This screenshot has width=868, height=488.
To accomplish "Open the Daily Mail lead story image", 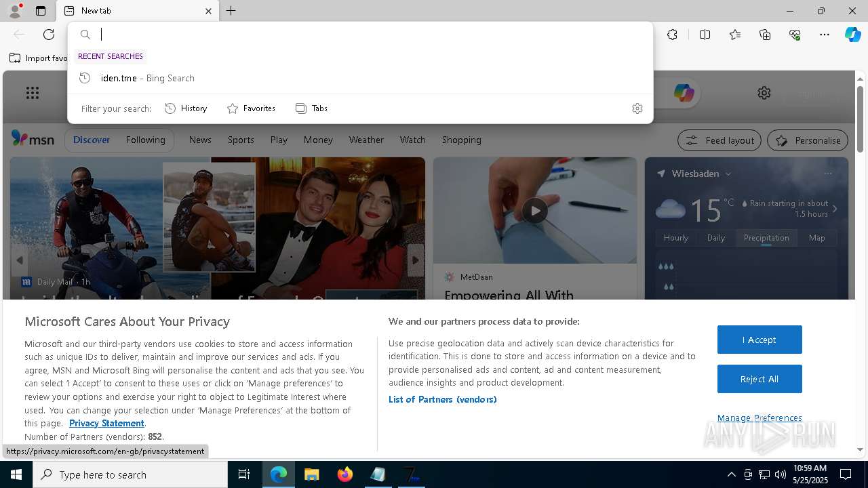I will (217, 228).
